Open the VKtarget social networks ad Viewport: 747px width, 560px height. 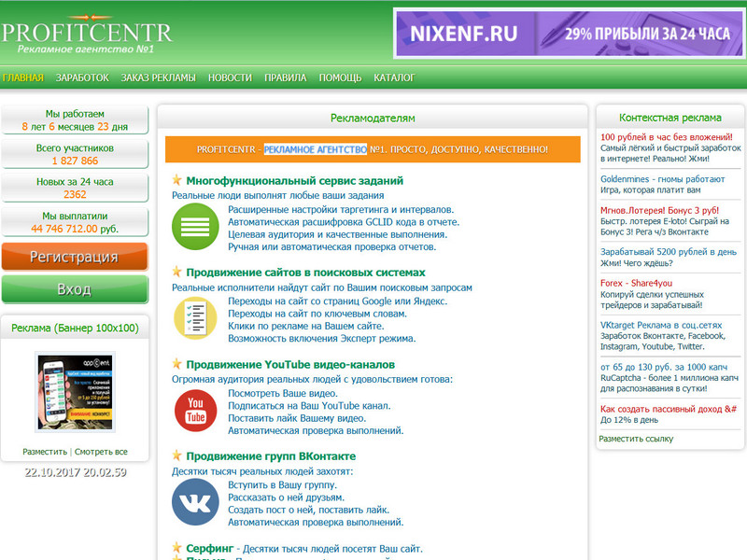coord(661,325)
